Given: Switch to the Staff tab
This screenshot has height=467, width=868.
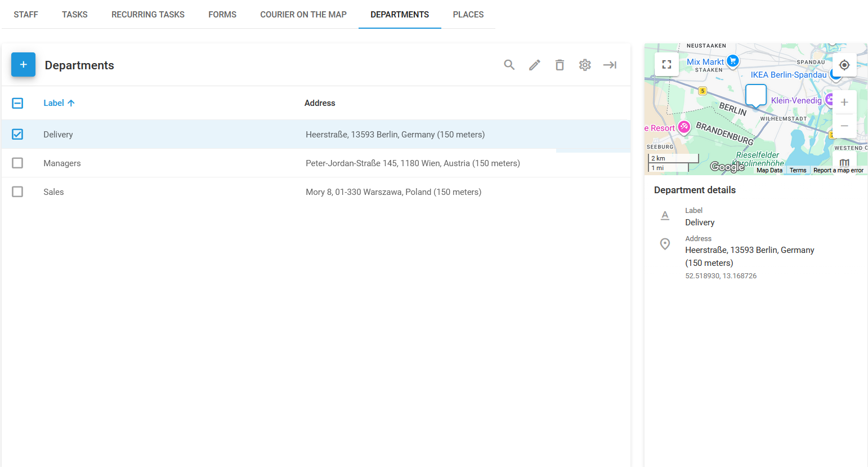Looking at the screenshot, I should 26,15.
